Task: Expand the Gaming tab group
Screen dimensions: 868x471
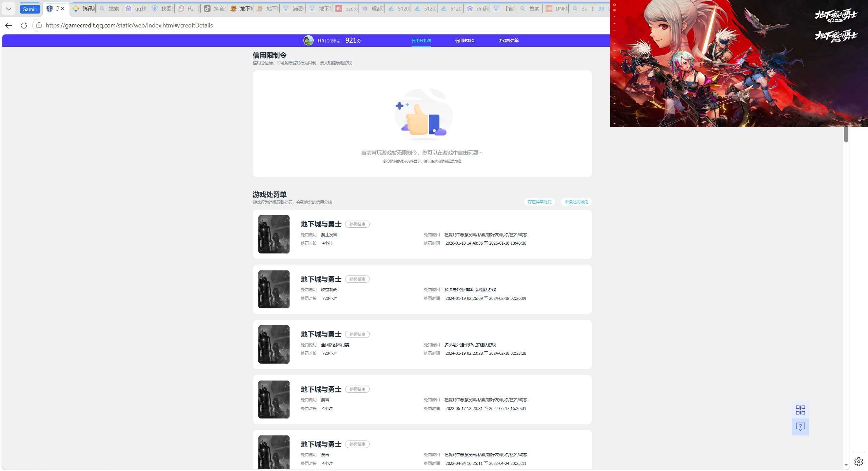Action: click(x=30, y=9)
